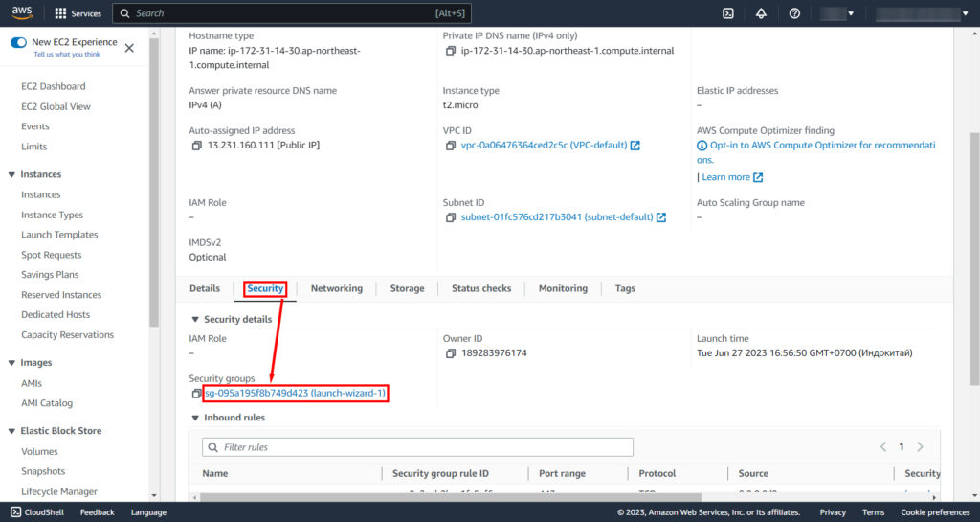The width and height of the screenshot is (980, 522).
Task: Switch to the Monitoring tab
Action: click(x=563, y=288)
